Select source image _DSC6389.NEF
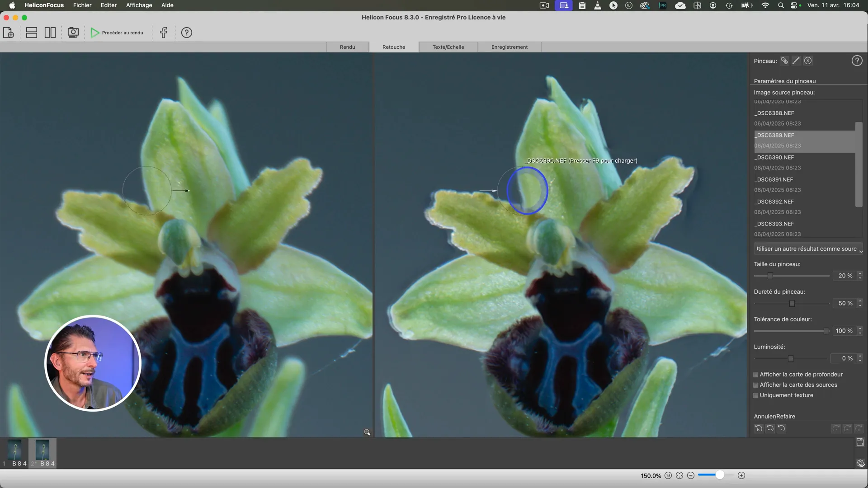868x488 pixels. [804, 141]
